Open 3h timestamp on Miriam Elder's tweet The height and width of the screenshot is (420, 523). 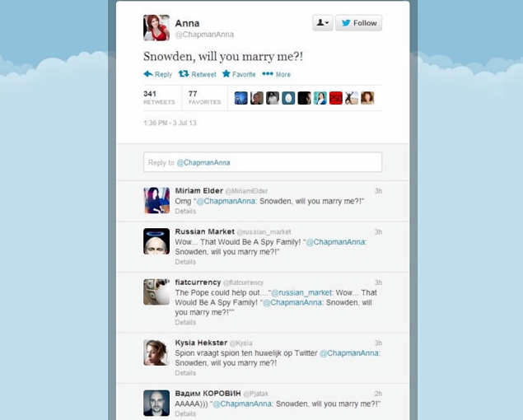[378, 191]
